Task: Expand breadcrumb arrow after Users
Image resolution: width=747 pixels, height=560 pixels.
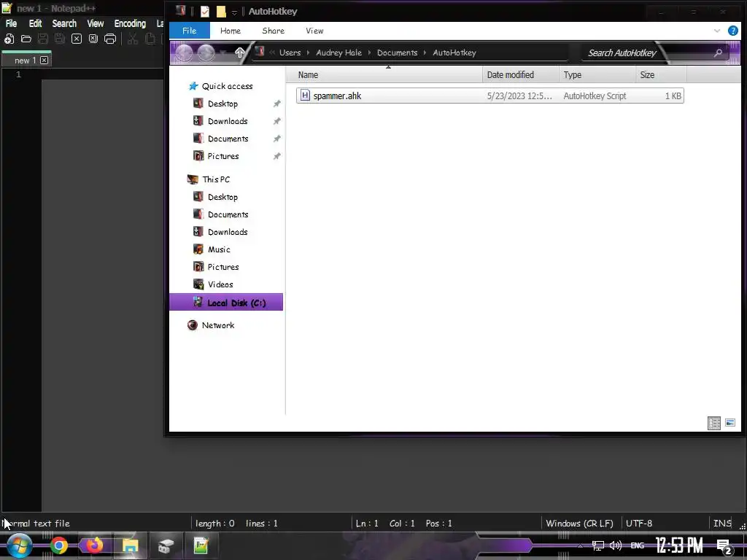Action: 309,52
